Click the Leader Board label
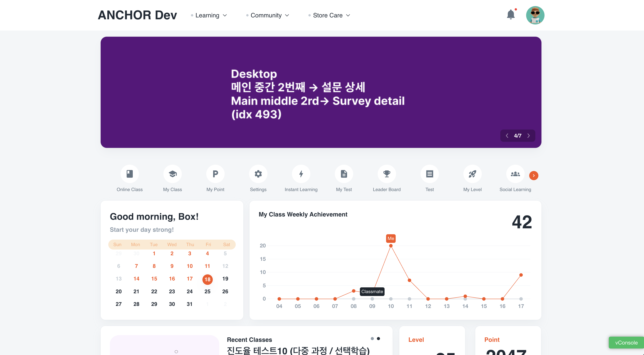This screenshot has width=644, height=355. point(387,190)
